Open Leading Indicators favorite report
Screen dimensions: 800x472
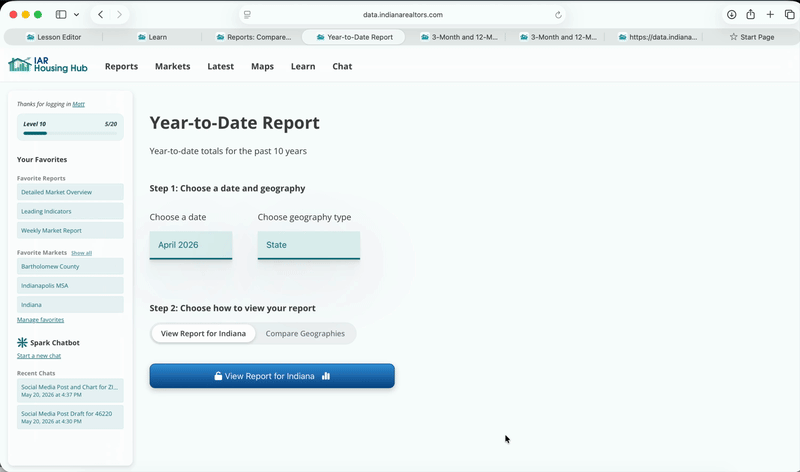click(x=70, y=211)
